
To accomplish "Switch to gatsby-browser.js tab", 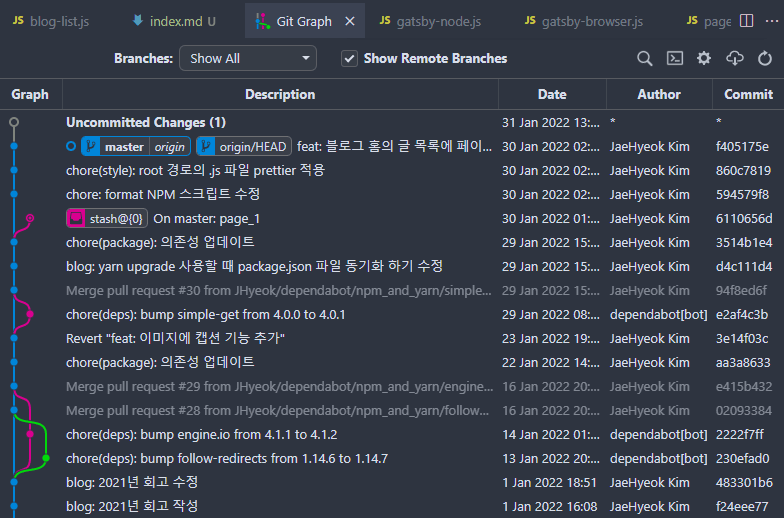I will [584, 21].
